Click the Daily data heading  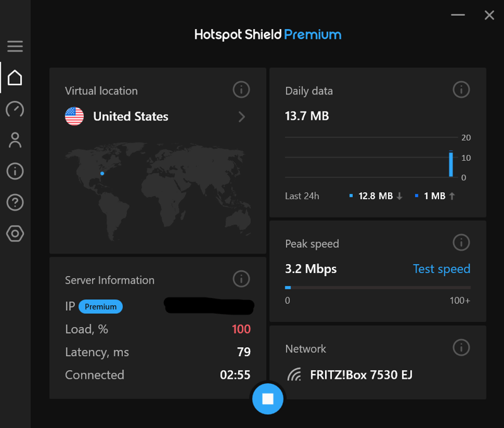pyautogui.click(x=309, y=91)
